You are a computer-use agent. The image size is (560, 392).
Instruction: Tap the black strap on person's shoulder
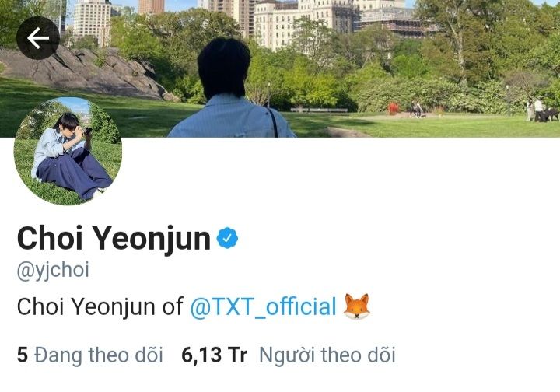point(274,122)
